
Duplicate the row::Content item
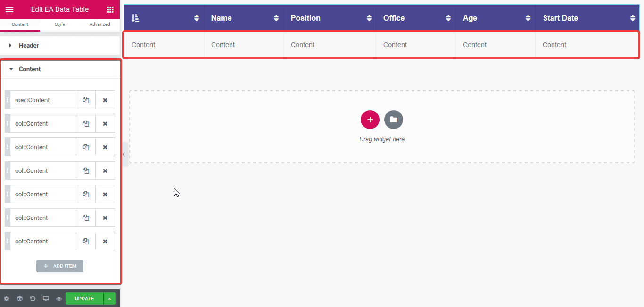[x=86, y=100]
